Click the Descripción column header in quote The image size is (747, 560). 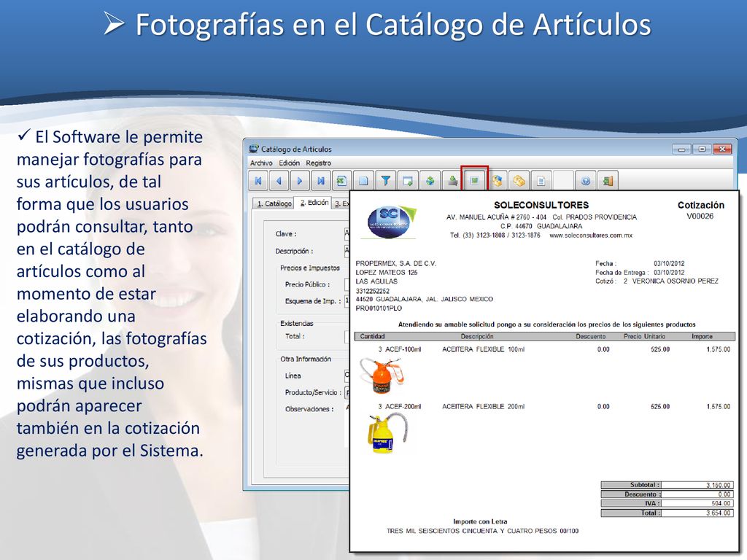coord(477,336)
